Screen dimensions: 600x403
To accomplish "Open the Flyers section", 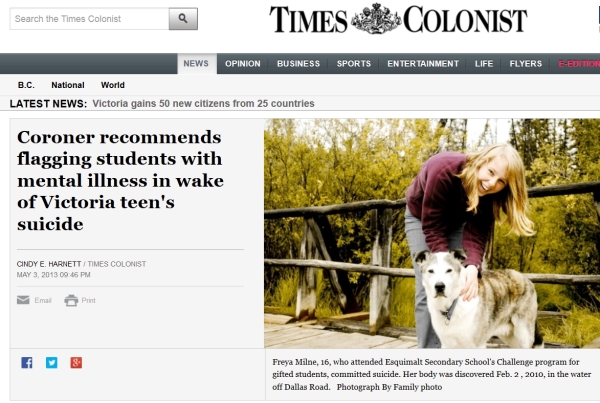I will [x=526, y=64].
